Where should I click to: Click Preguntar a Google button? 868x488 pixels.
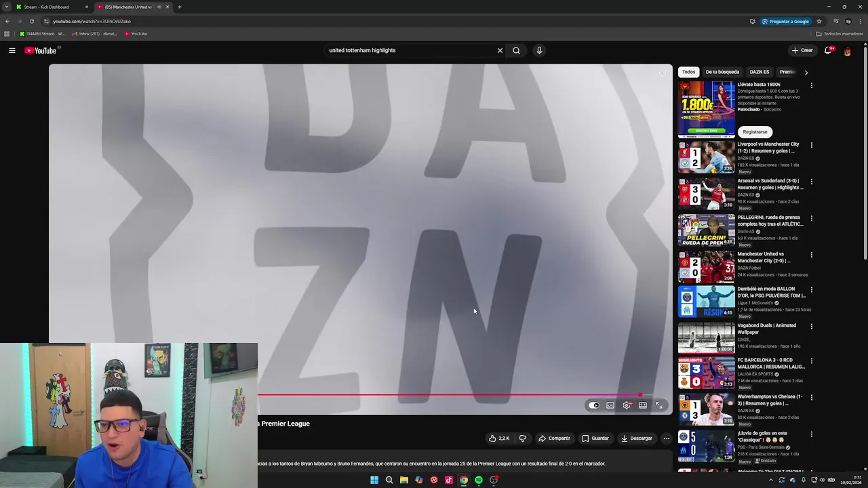point(785,21)
